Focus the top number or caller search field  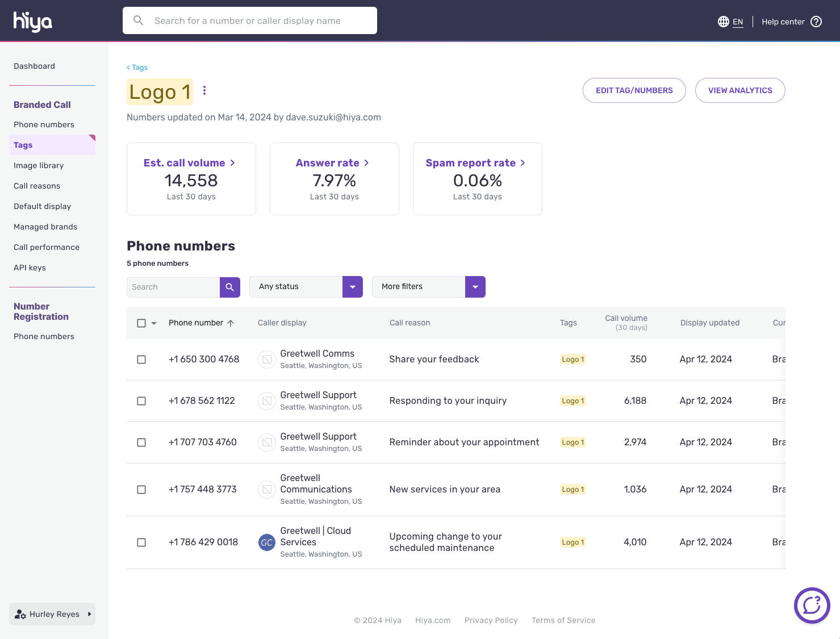250,21
